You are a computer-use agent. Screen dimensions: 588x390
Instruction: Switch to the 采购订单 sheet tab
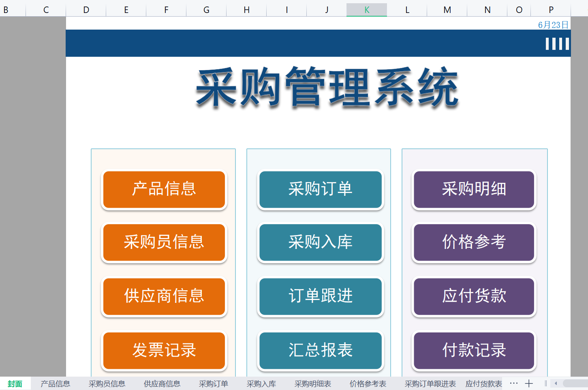(x=214, y=384)
